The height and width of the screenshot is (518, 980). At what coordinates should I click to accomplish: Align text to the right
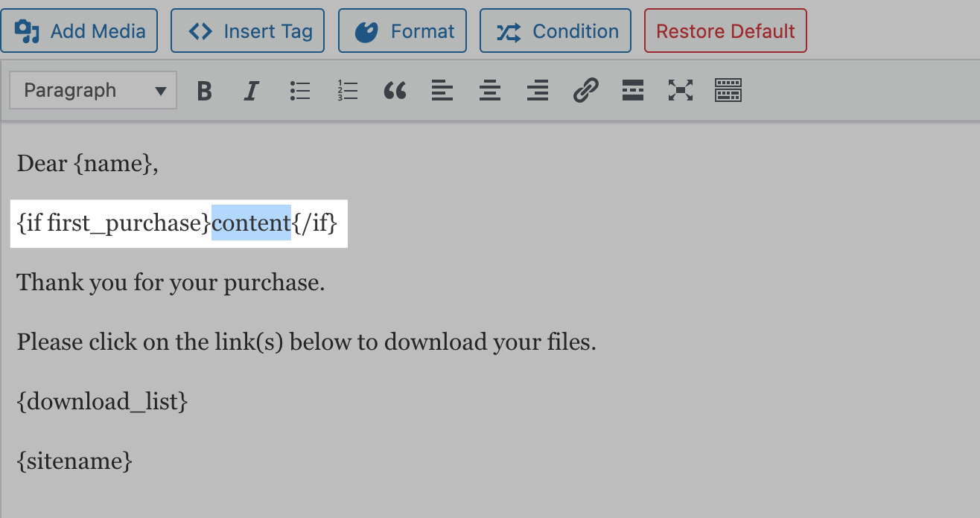click(x=538, y=90)
